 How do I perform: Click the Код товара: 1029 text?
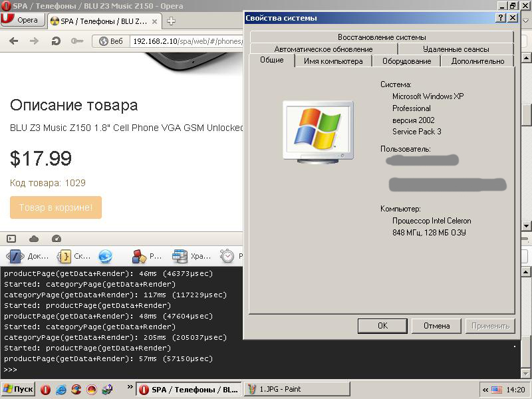tap(48, 183)
